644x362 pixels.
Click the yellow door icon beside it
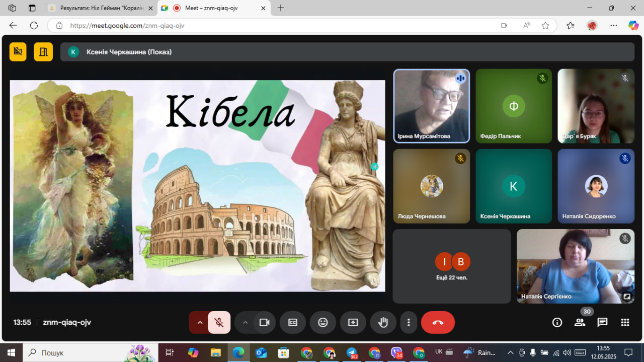43,51
